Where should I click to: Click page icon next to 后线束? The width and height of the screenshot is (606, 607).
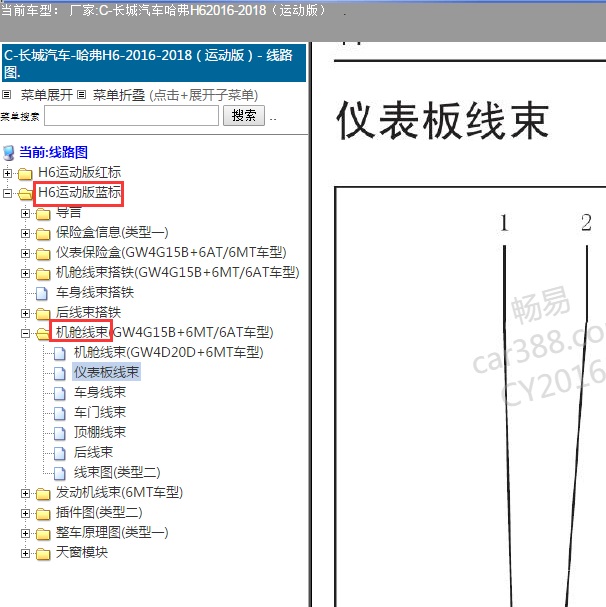[60, 453]
